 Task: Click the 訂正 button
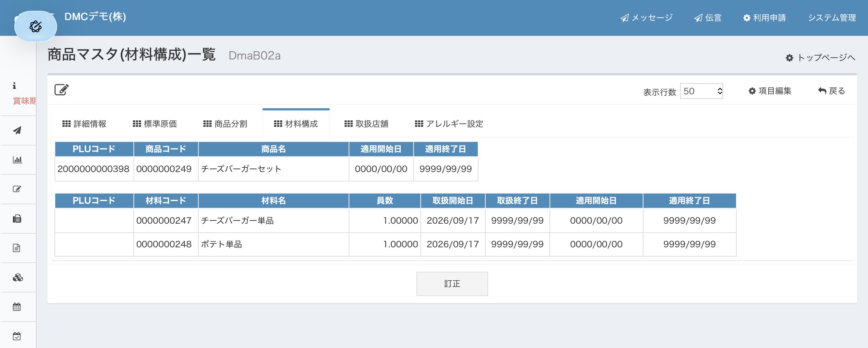point(452,284)
